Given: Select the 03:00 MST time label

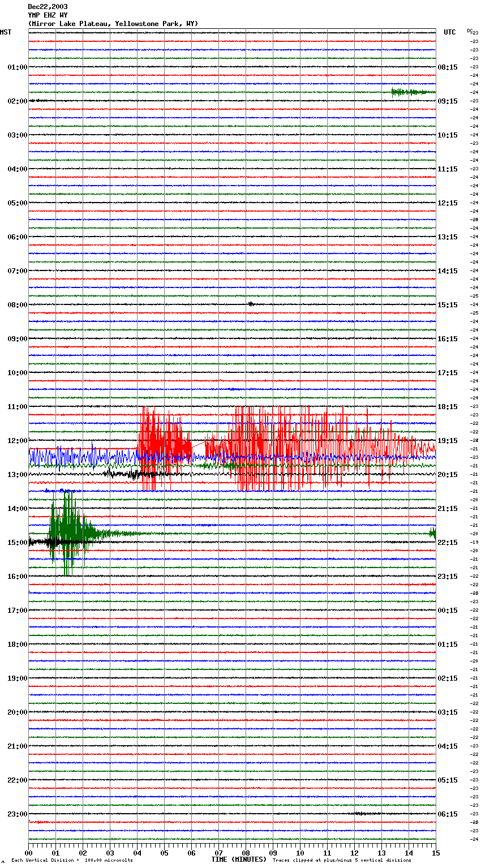Looking at the screenshot, I should 18,135.
